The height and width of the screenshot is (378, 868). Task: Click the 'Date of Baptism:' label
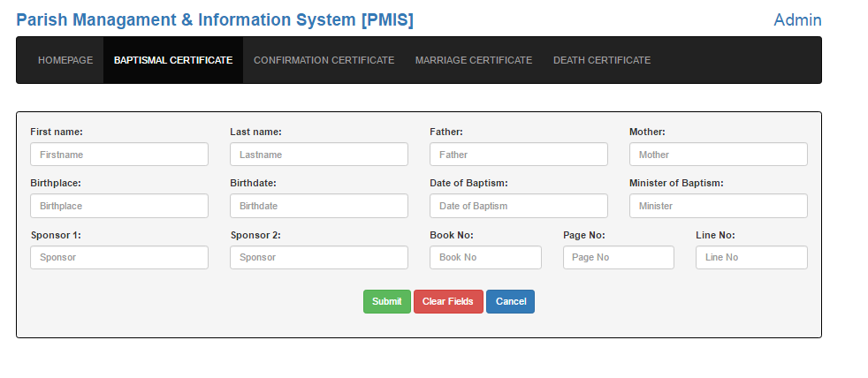click(x=468, y=183)
